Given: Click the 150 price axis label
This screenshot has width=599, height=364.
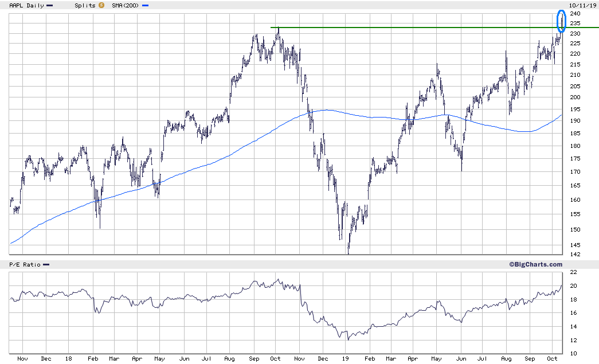Looking at the screenshot, I should pyautogui.click(x=575, y=229).
